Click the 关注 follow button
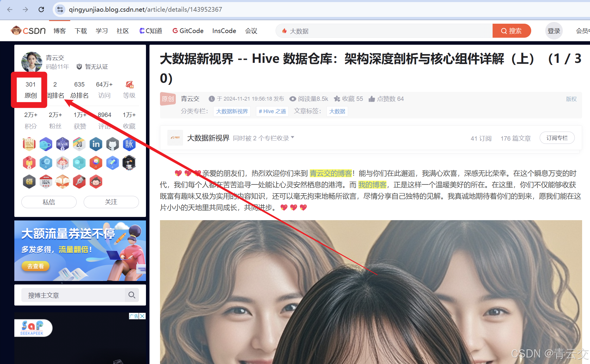Screen dimensions: 590x364 tap(111, 202)
